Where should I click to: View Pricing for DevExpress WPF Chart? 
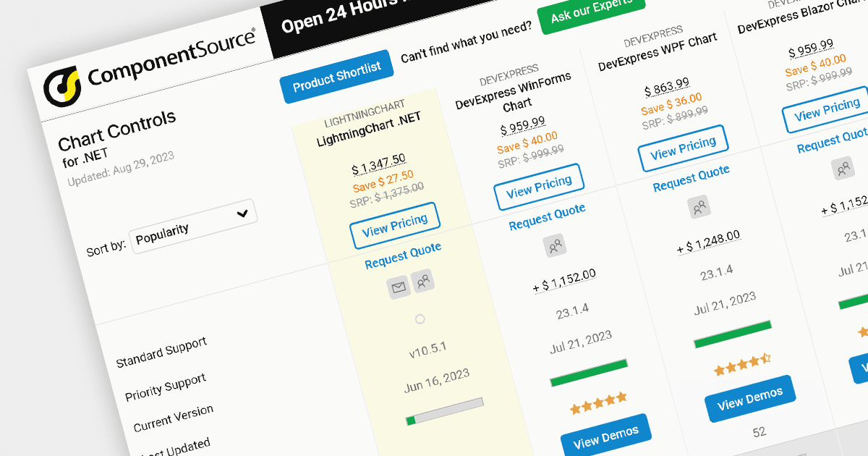(683, 148)
